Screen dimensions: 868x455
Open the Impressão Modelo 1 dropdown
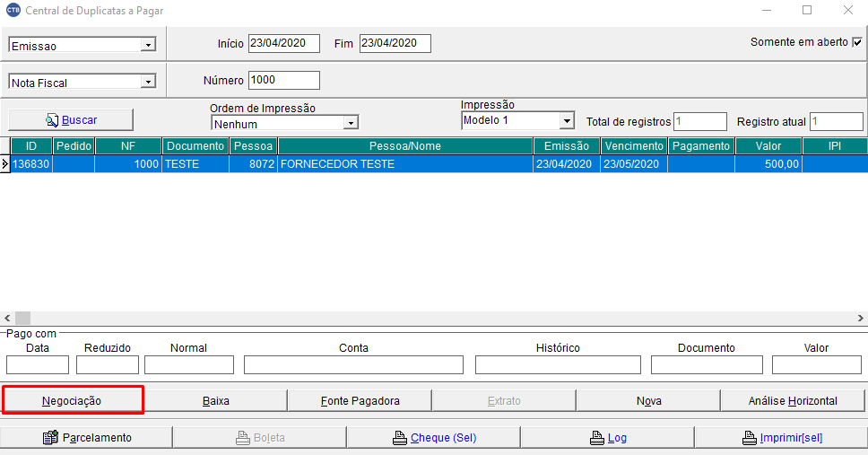click(x=567, y=120)
